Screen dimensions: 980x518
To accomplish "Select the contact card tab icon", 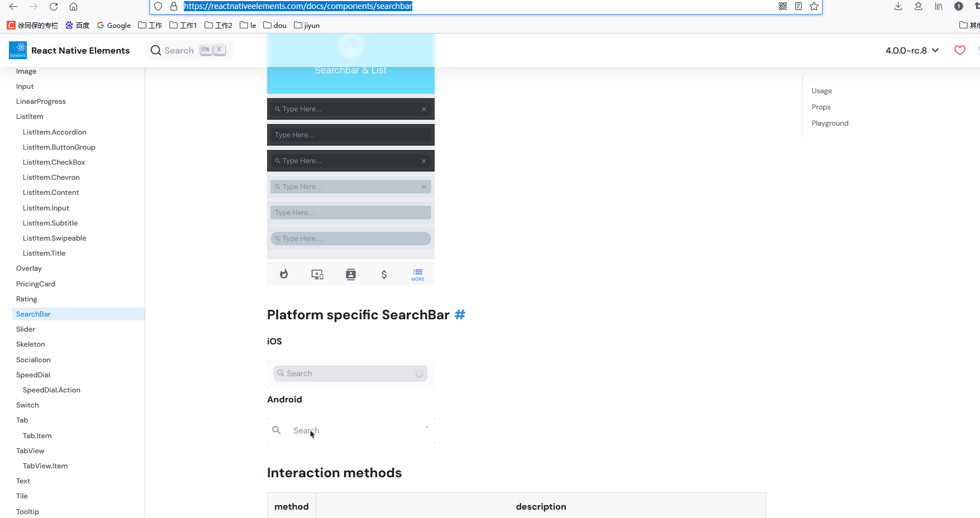I will 351,274.
